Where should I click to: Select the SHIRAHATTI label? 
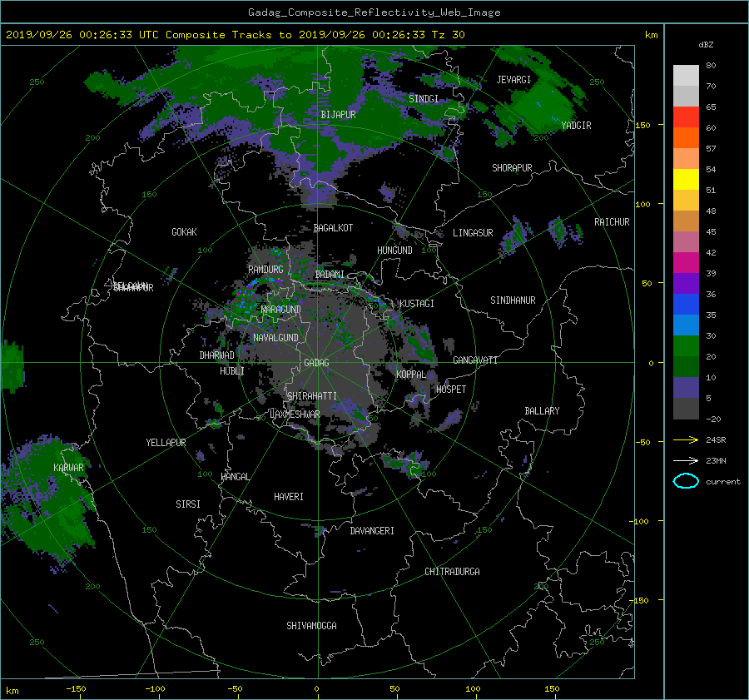312,396
